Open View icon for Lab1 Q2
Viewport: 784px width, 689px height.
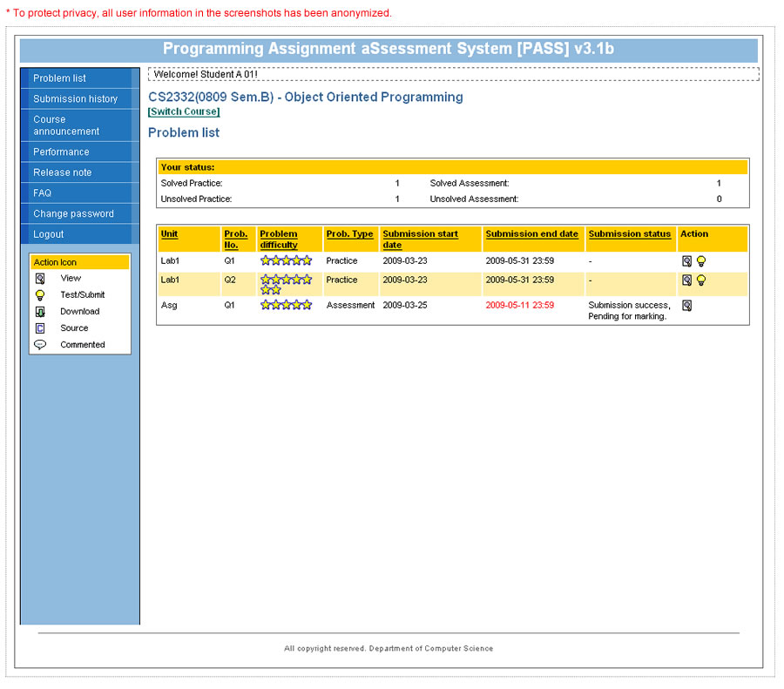(x=686, y=280)
